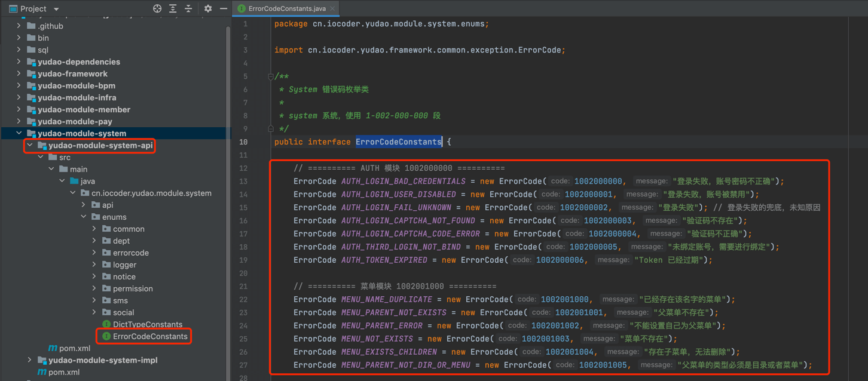Switch to ErrorCodeConstants.java editor tab

coord(286,9)
